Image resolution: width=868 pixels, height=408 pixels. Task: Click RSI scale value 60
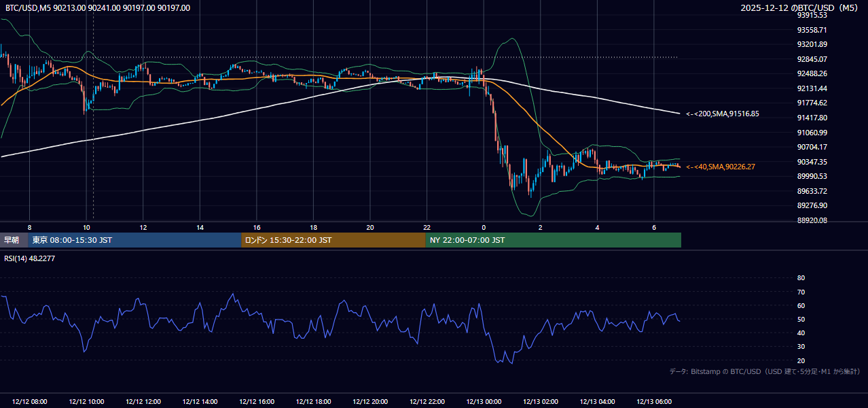[801, 305]
